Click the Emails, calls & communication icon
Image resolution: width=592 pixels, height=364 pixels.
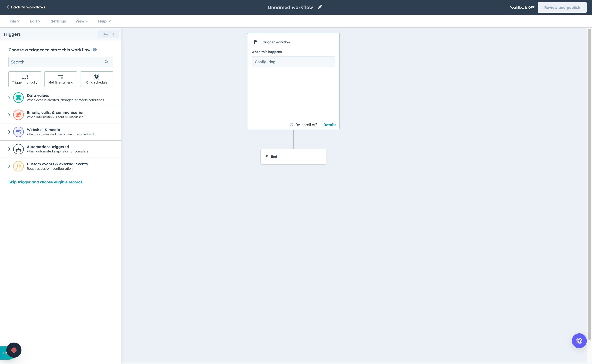(x=18, y=115)
